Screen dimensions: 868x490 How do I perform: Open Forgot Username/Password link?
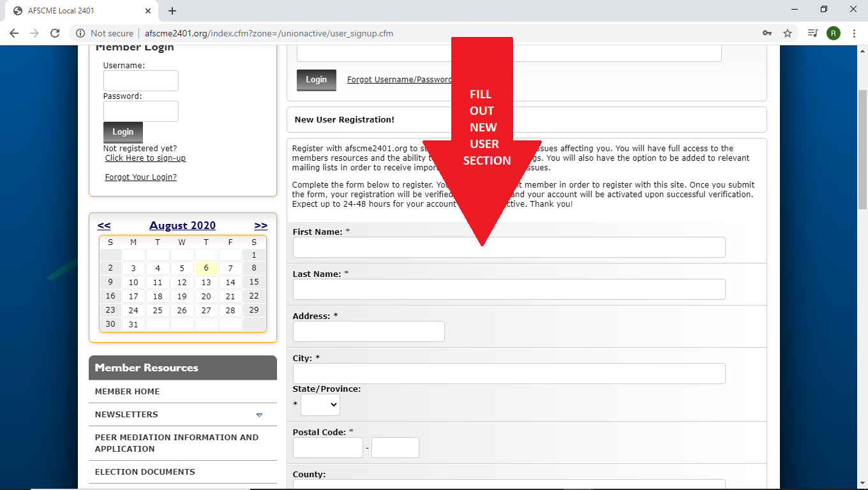click(x=400, y=80)
